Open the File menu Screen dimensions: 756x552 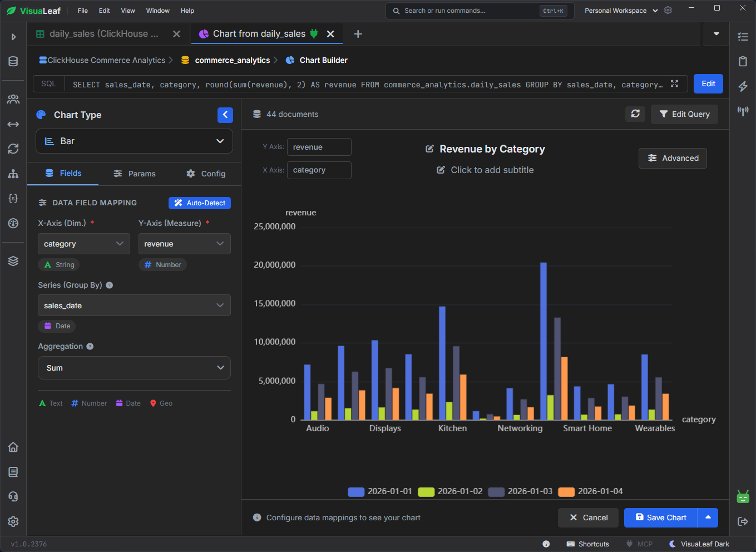point(83,11)
